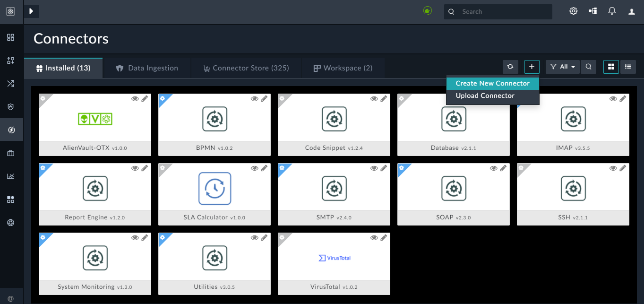The image size is (644, 304).
Task: Open the Dashboard grid icon in sidebar
Action: 10,37
